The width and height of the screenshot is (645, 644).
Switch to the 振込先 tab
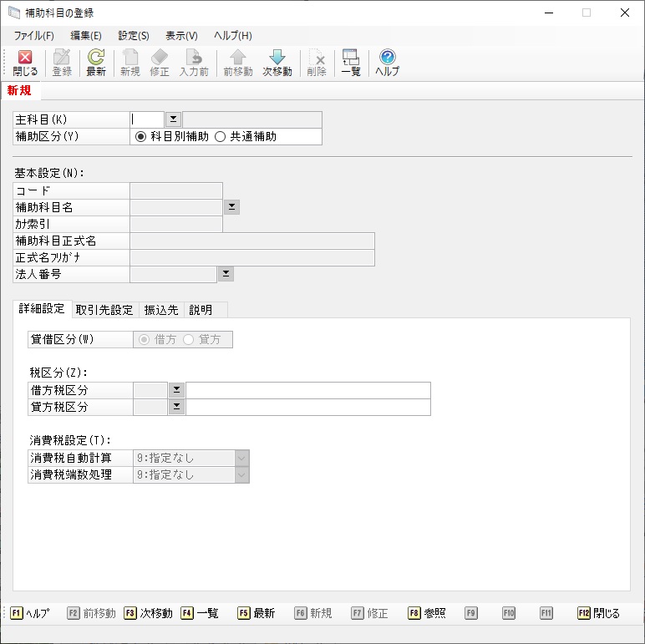click(160, 310)
